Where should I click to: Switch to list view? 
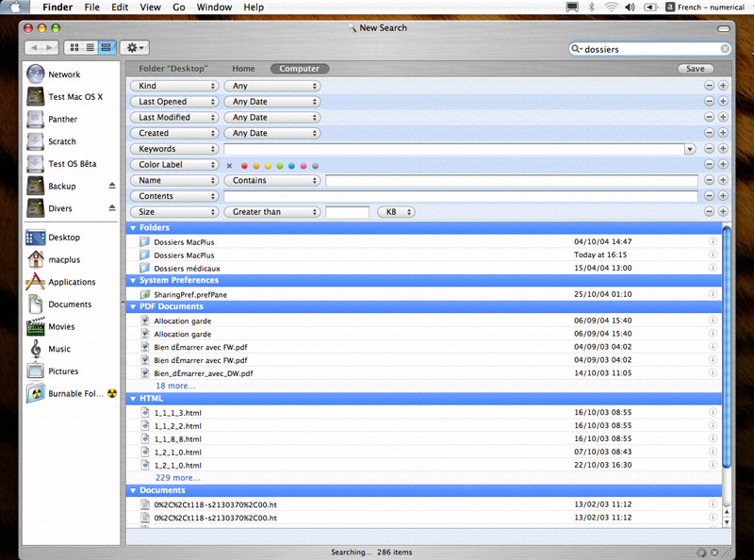coord(90,47)
